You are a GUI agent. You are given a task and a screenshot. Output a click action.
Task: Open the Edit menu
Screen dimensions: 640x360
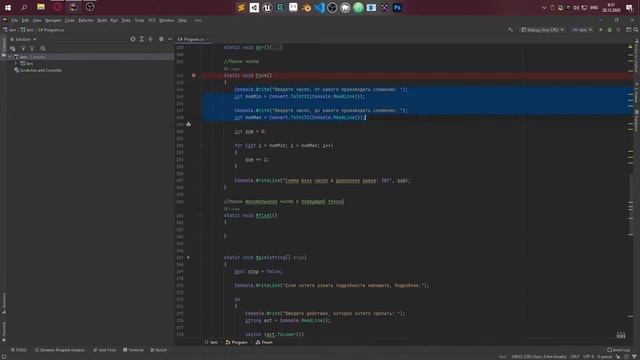[25, 20]
